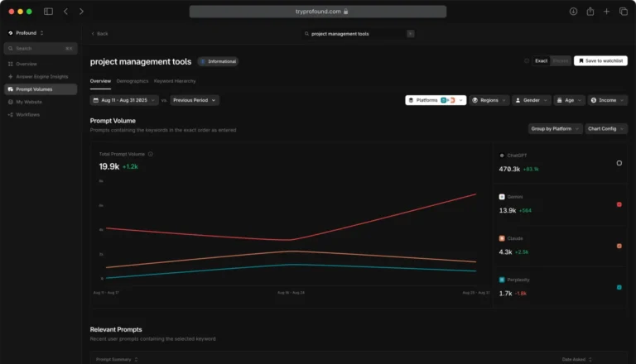Open the Chart Config dropdown
The width and height of the screenshot is (636, 364).
pyautogui.click(x=606, y=129)
